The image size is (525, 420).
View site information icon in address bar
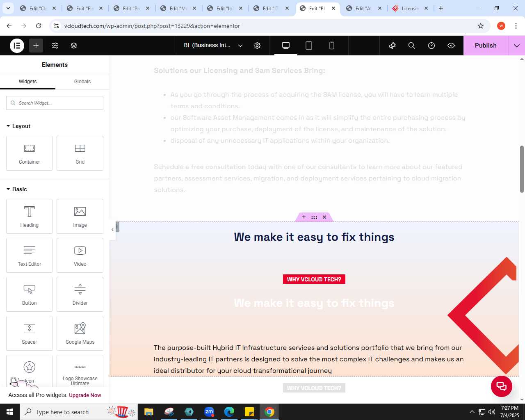56,26
